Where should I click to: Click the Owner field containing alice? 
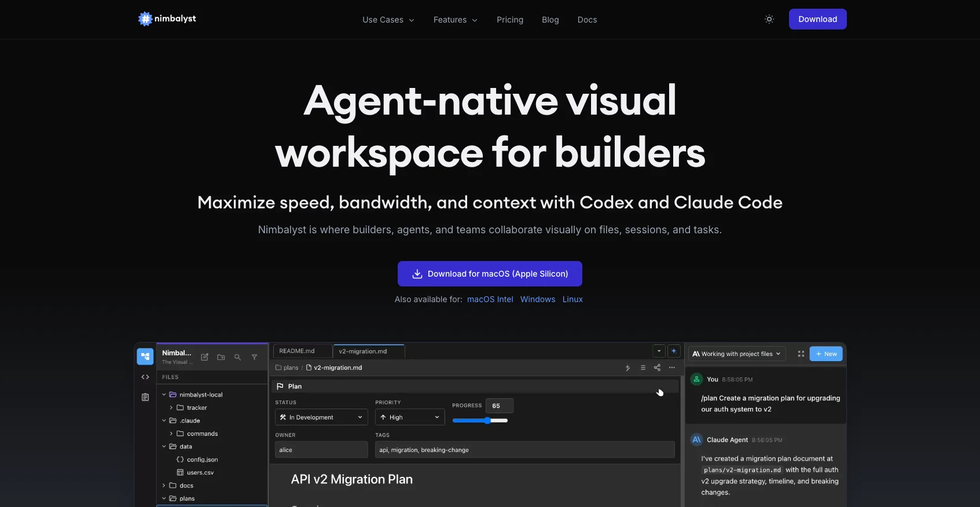click(321, 450)
